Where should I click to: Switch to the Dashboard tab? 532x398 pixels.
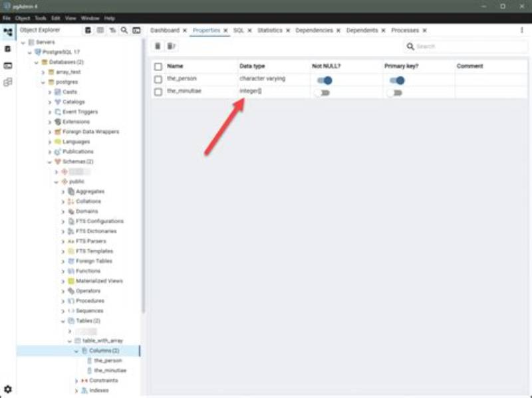click(164, 30)
